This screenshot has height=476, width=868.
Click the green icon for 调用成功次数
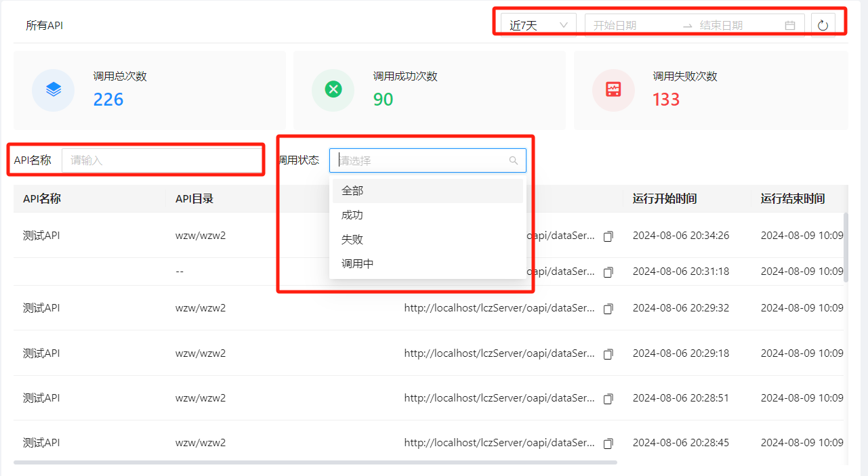point(333,89)
